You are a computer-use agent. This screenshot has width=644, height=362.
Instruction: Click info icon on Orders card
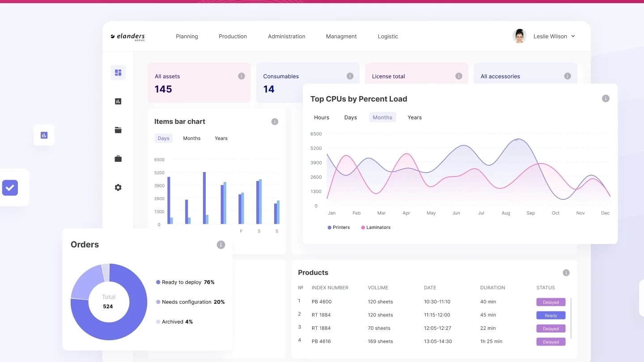[x=221, y=244]
